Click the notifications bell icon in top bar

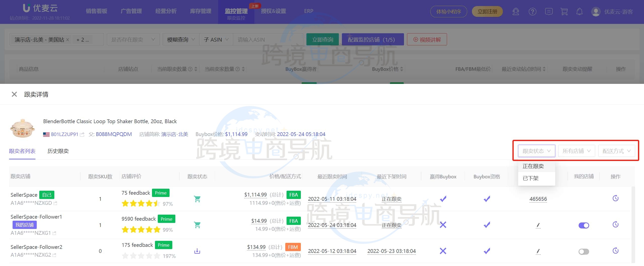[580, 12]
